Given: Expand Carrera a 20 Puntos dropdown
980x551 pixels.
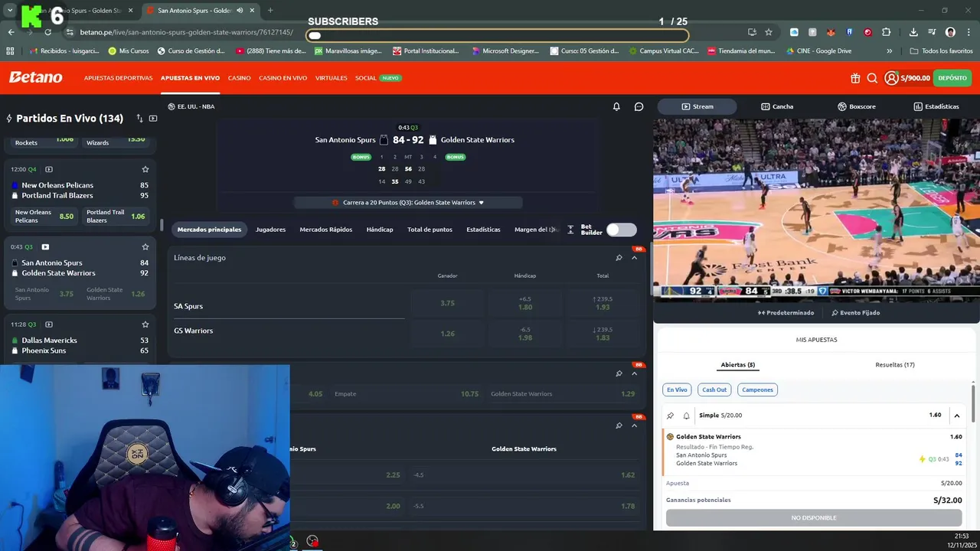Looking at the screenshot, I should (408, 203).
